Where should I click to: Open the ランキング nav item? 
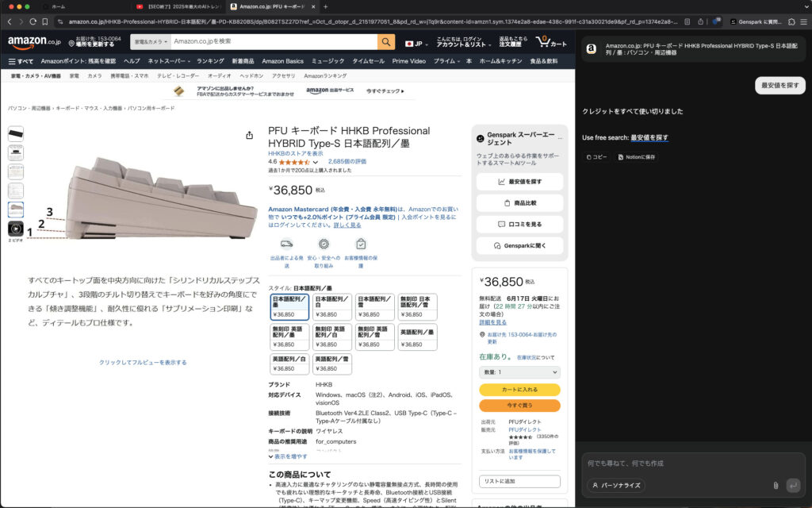(210, 61)
